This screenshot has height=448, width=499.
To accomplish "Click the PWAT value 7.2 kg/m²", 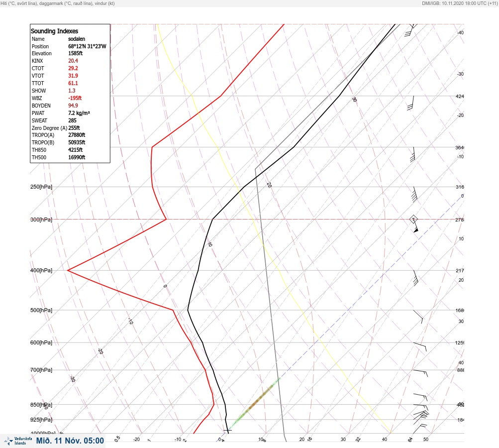I will (x=79, y=113).
